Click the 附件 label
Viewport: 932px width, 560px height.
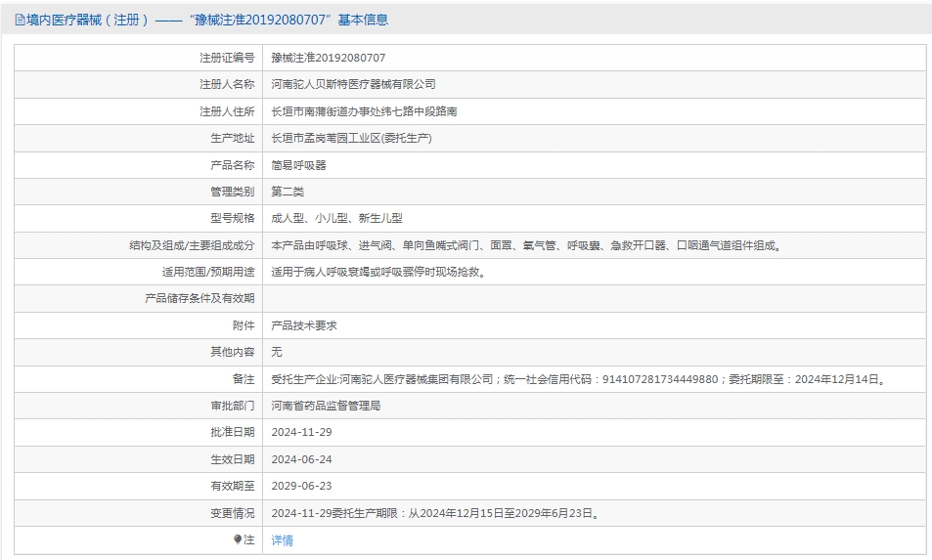[244, 325]
